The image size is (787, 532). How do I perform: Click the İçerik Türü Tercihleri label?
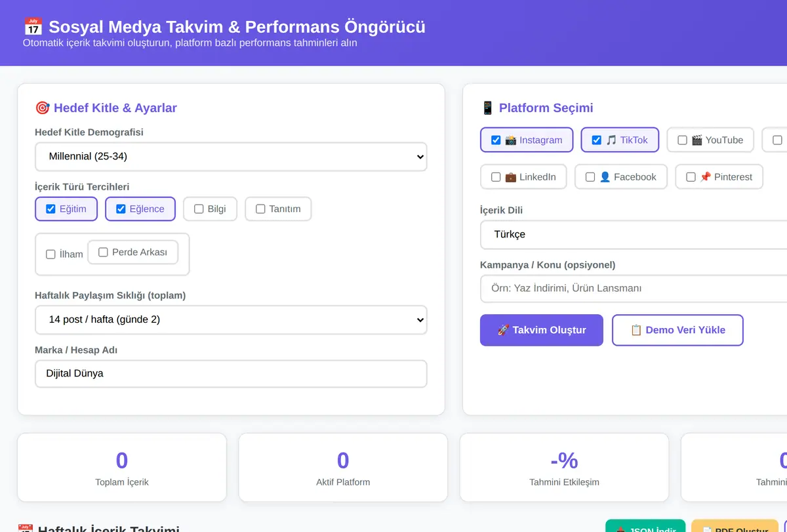pos(82,187)
